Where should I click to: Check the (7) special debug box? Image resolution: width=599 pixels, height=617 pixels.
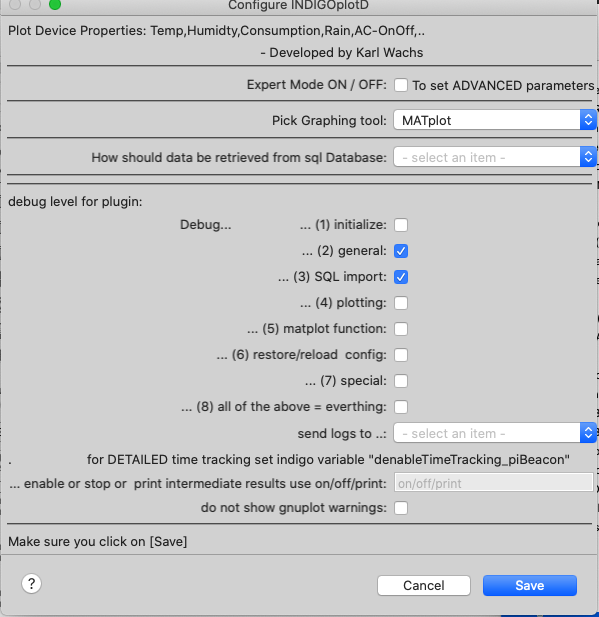pyautogui.click(x=401, y=381)
